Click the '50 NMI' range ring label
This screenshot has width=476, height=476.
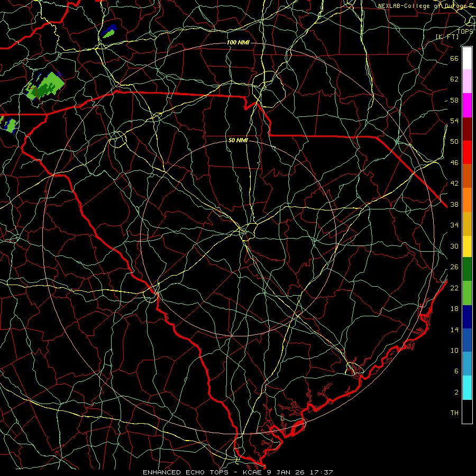coord(239,140)
